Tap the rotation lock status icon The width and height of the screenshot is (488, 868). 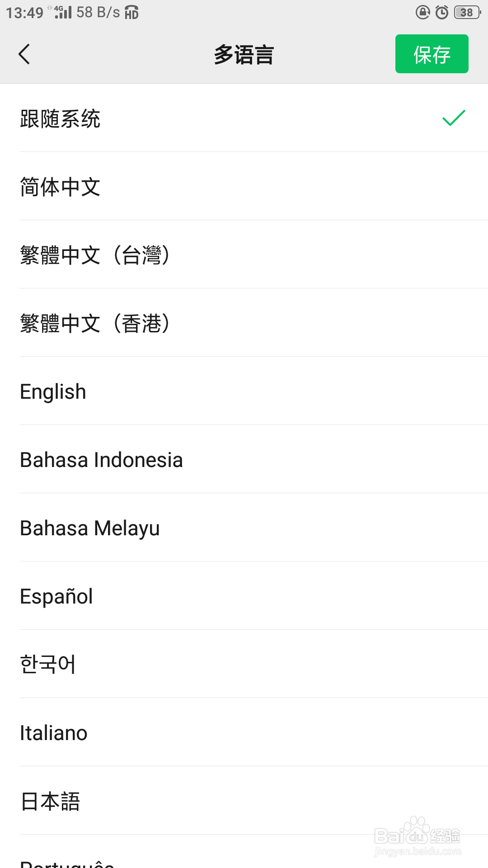click(422, 12)
